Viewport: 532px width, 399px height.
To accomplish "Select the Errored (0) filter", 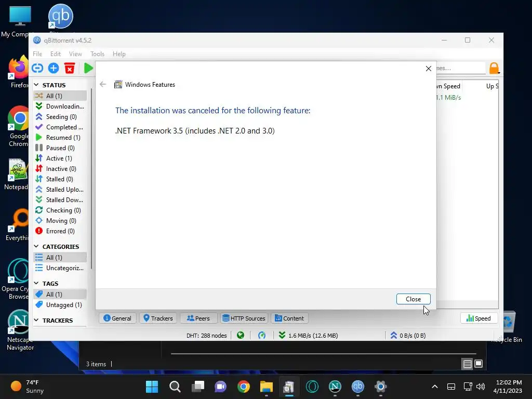I will pyautogui.click(x=60, y=231).
